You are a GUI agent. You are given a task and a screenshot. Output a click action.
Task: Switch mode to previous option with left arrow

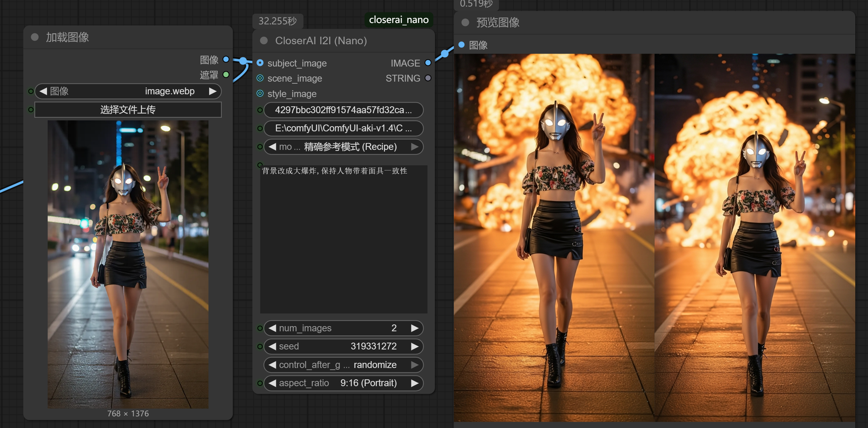(272, 147)
